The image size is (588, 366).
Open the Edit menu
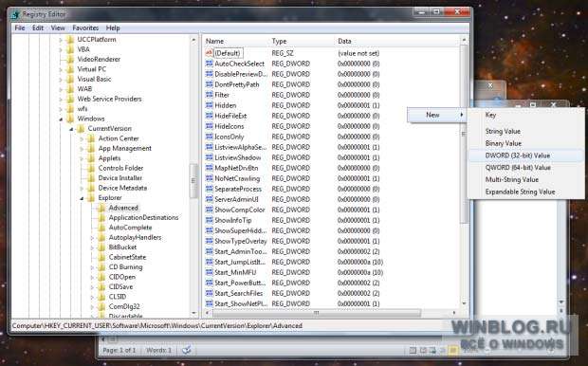38,27
